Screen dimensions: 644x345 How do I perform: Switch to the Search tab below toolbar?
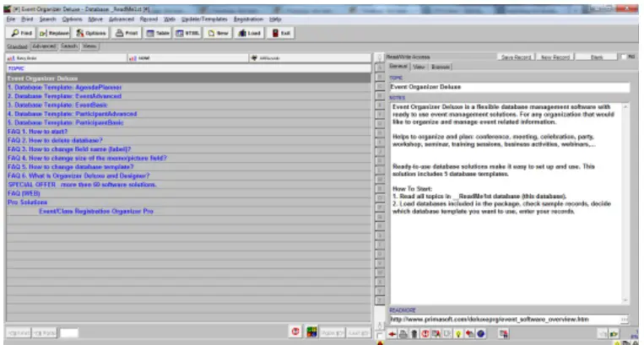69,46
